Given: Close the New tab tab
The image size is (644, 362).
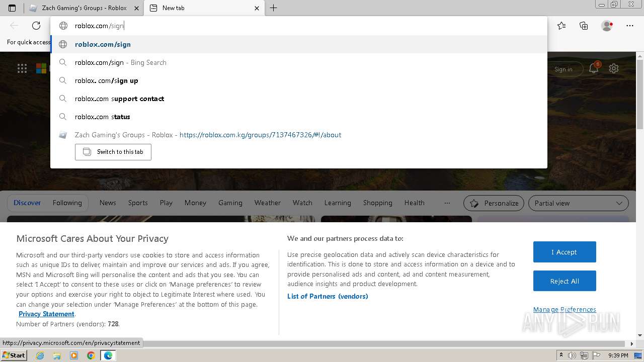Looking at the screenshot, I should [257, 8].
